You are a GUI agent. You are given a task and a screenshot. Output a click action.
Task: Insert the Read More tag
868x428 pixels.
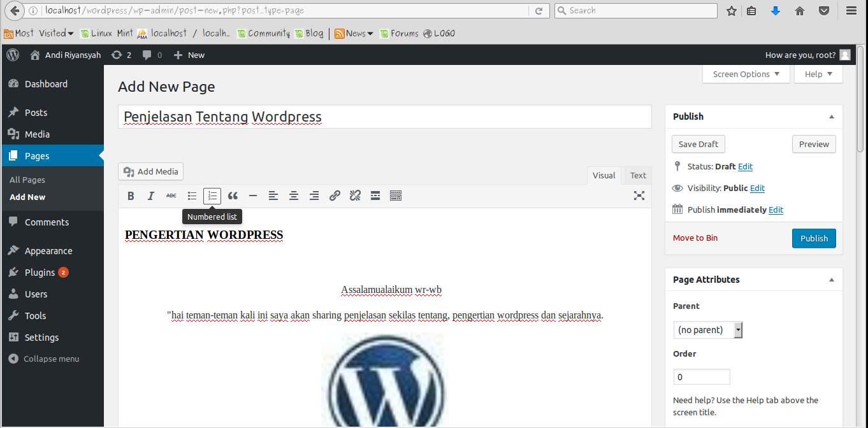[x=375, y=196]
